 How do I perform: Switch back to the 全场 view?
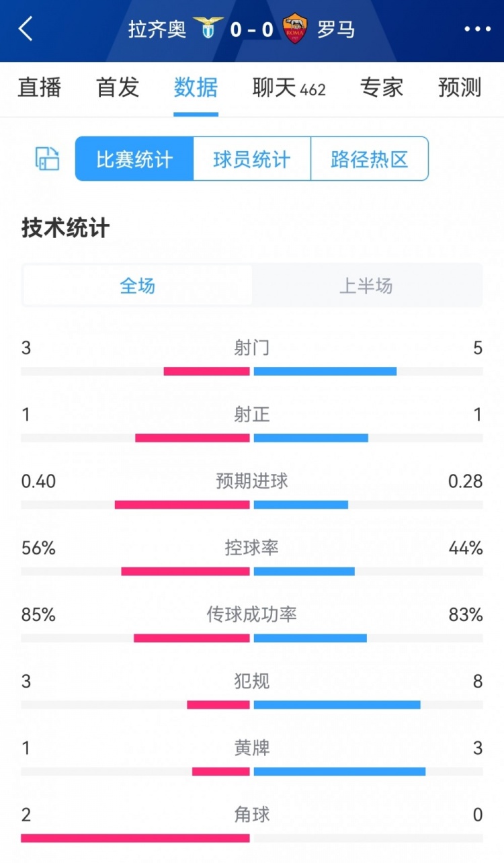pos(137,286)
